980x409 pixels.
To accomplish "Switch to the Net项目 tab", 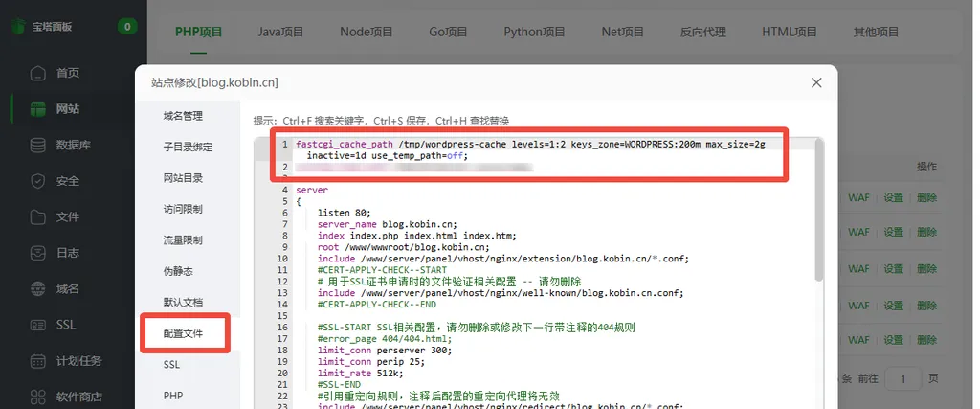I will pos(622,32).
